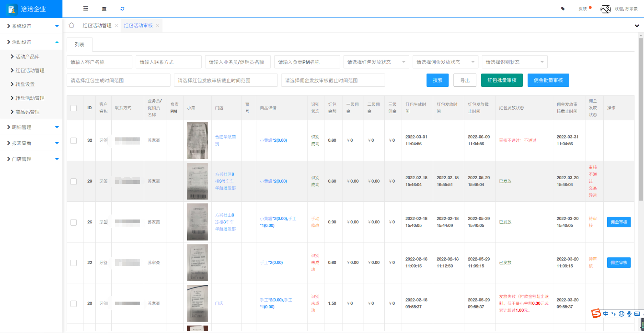The width and height of the screenshot is (644, 333).
Task: Go to home tab icon
Action: click(x=71, y=25)
